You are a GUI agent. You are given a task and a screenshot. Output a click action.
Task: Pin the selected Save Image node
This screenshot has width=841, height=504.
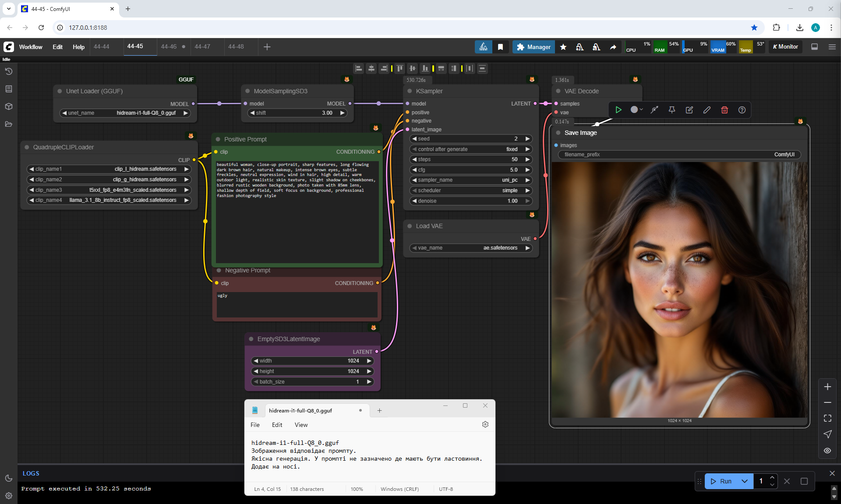pos(671,110)
